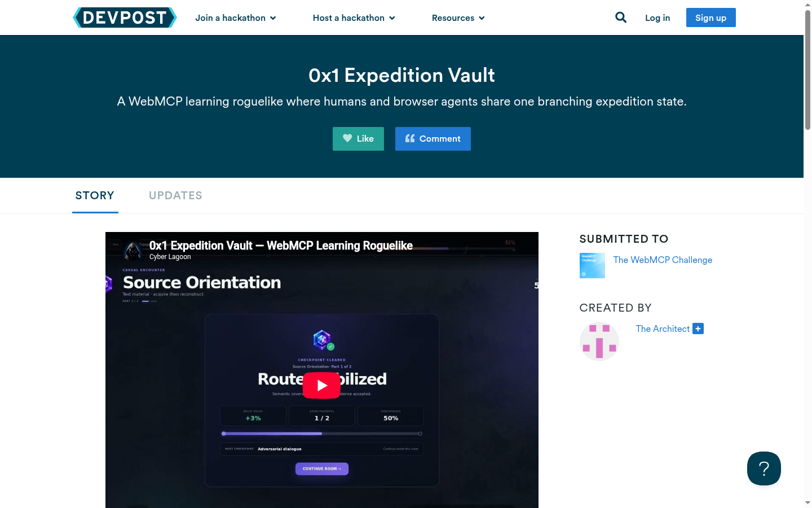This screenshot has width=812, height=508.
Task: Open The Architect's avatar image
Action: (599, 341)
